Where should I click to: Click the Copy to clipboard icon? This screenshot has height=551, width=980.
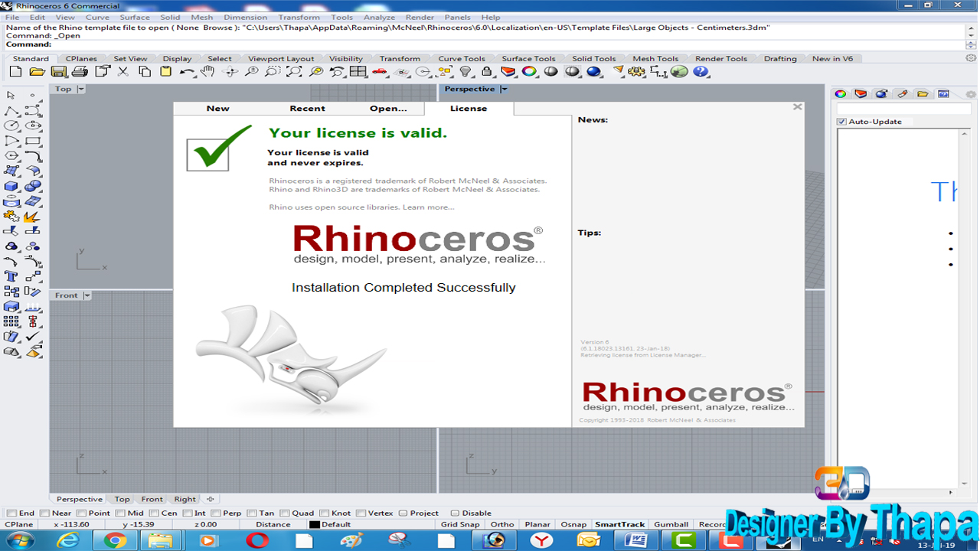pyautogui.click(x=144, y=71)
